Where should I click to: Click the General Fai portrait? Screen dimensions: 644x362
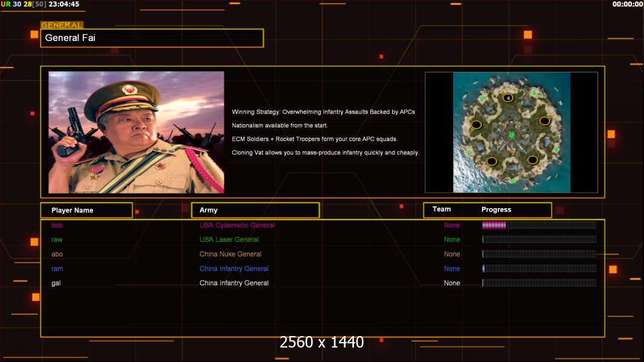point(136,132)
